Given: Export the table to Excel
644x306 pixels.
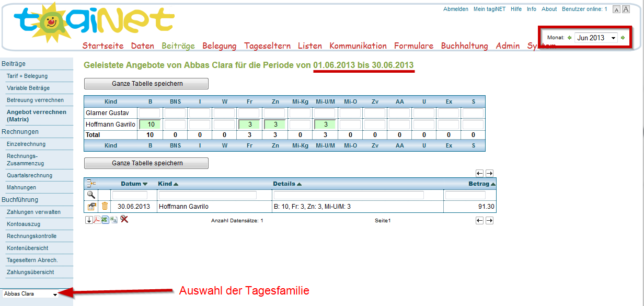Looking at the screenshot, I should (x=106, y=220).
